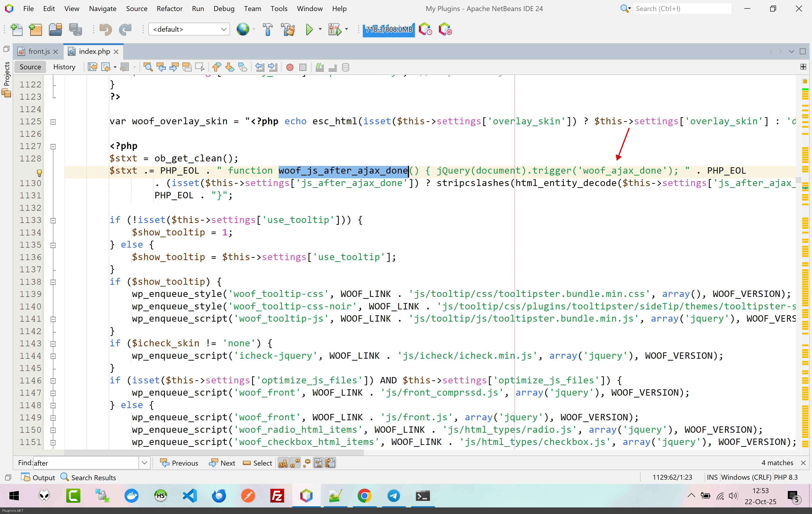Click the Run Project green arrow
812x514 pixels.
coord(309,30)
